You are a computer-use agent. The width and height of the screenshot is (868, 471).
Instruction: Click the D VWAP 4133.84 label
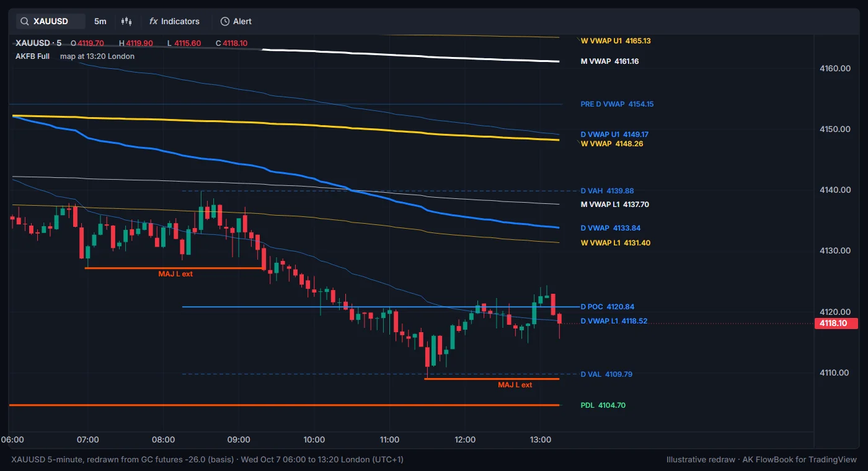[x=611, y=228]
